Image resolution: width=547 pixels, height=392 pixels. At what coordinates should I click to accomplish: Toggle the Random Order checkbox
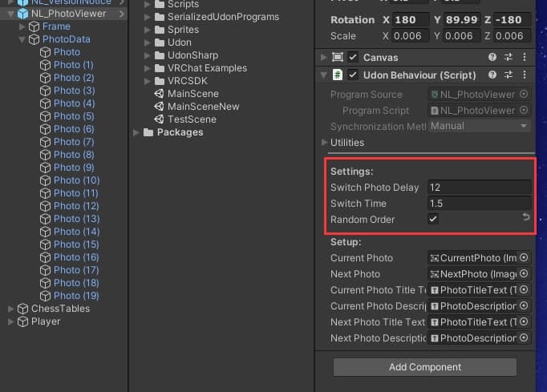[433, 220]
